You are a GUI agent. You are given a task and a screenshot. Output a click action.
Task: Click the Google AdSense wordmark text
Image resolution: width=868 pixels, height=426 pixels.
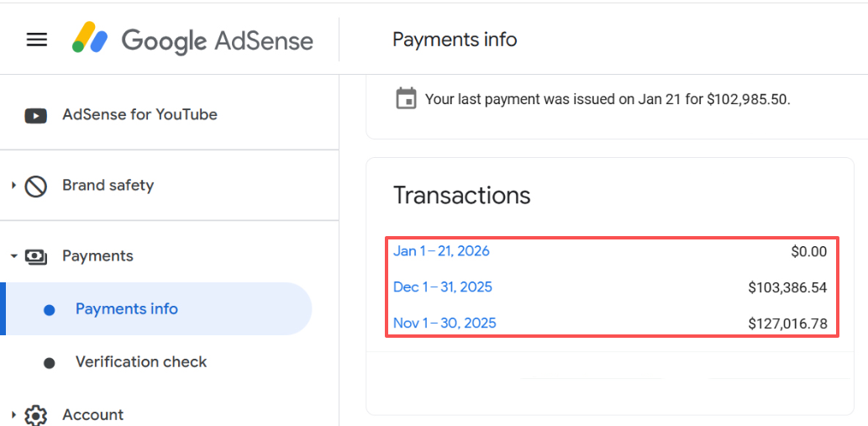coord(217,40)
